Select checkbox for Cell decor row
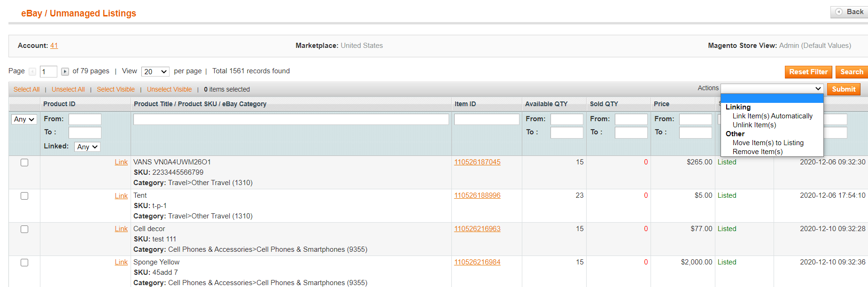The height and width of the screenshot is (287, 868). point(24,229)
